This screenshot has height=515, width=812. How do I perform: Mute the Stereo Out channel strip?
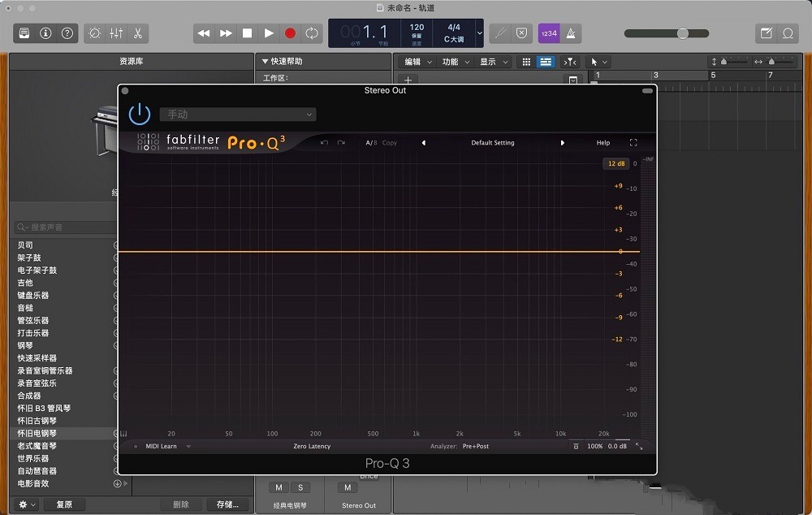[348, 487]
